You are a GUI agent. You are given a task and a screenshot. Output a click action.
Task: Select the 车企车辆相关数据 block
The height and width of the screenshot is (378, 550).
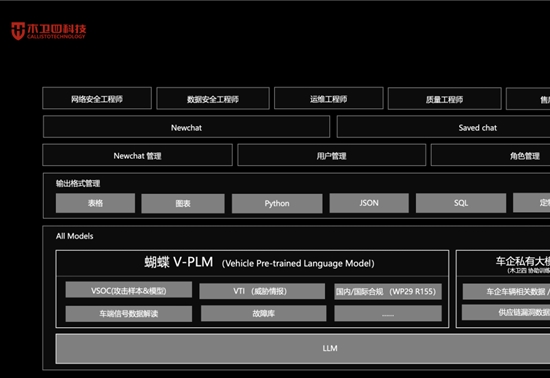point(507,291)
